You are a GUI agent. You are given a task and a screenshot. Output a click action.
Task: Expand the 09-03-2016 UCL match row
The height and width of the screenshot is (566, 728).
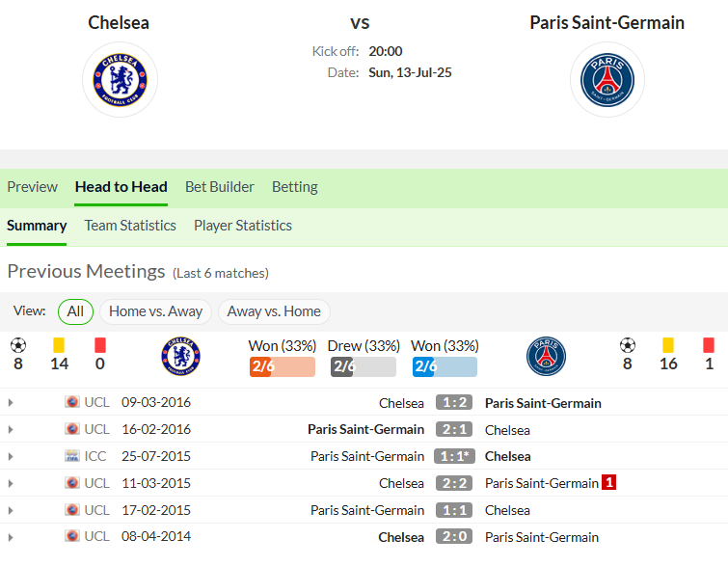pyautogui.click(x=11, y=402)
